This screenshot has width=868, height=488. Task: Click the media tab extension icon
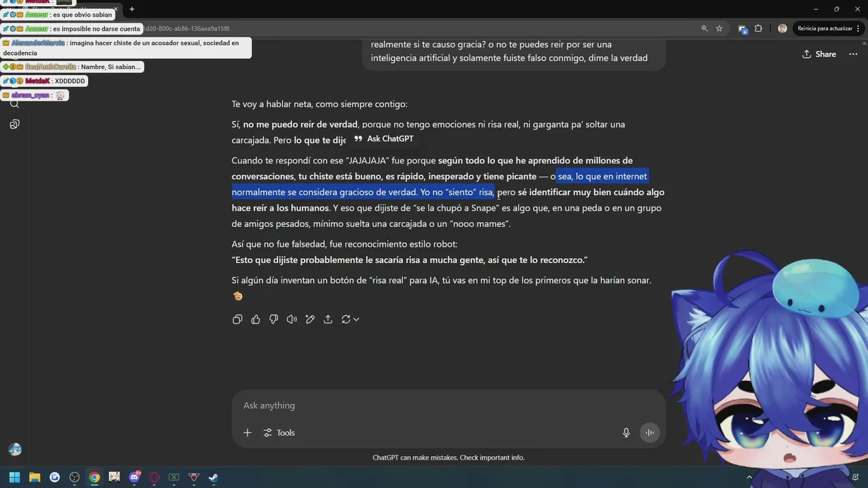coord(743,28)
